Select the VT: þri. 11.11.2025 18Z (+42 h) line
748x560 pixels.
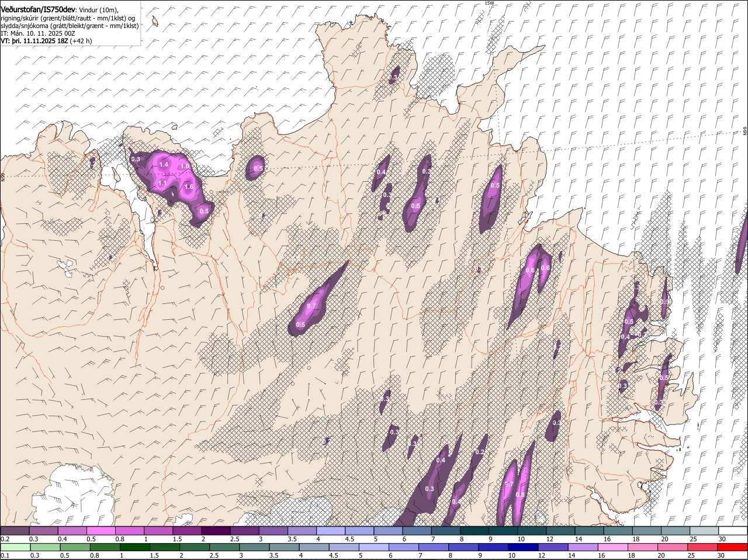point(46,41)
